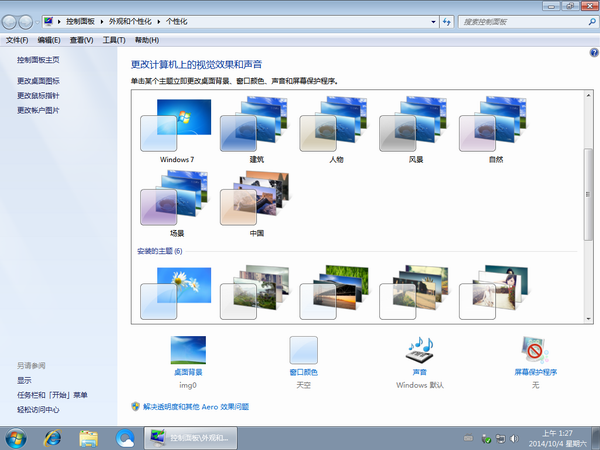The height and width of the screenshot is (450, 600).
Task: Open the help question mark icon
Action: [x=594, y=52]
